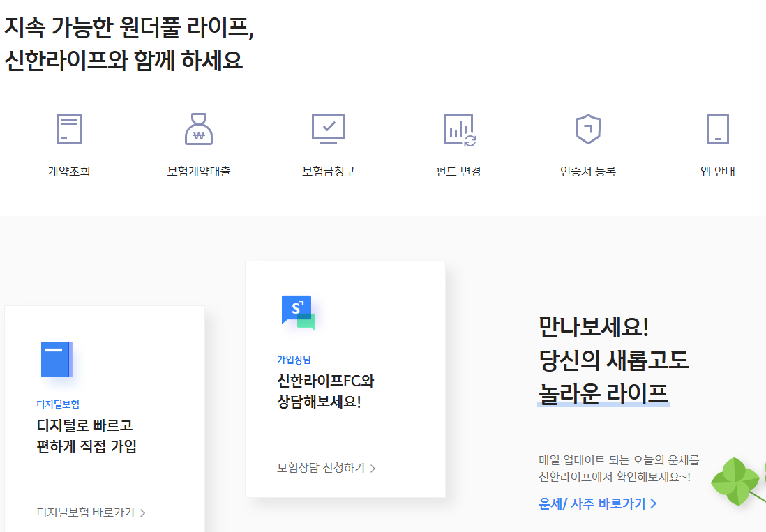Click the 앱 안내 phone icon

tap(718, 129)
